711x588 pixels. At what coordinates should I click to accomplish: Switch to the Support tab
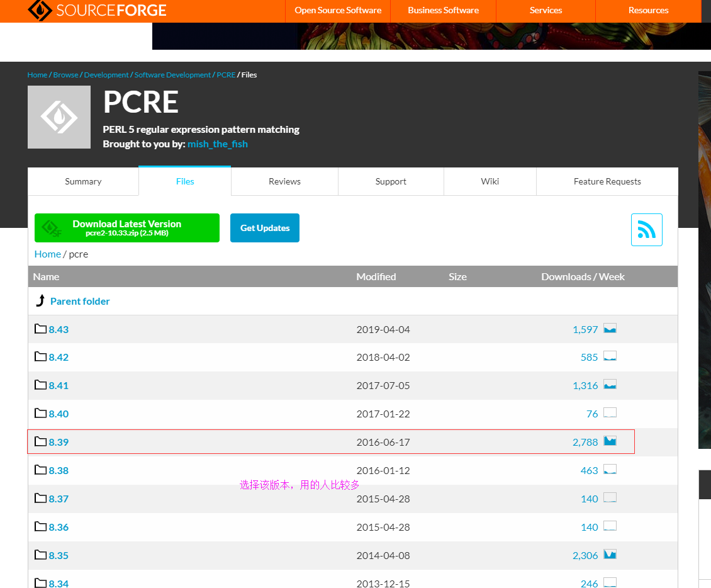click(390, 181)
